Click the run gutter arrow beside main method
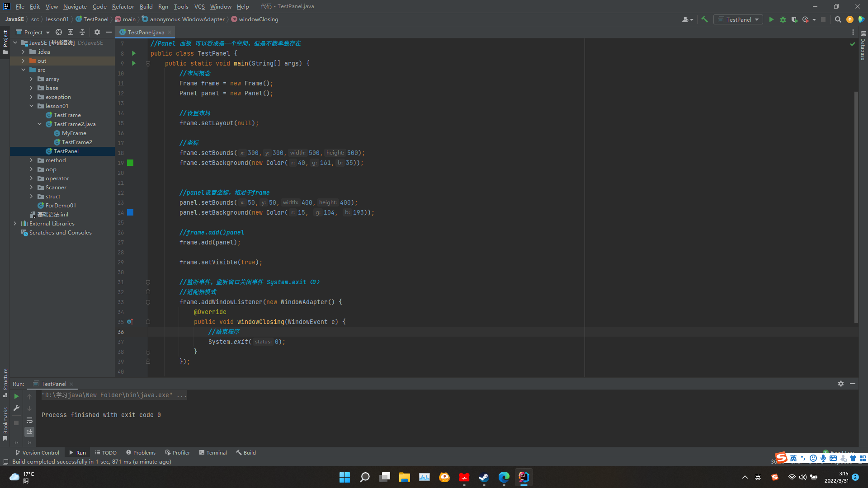868x488 pixels. coord(134,63)
